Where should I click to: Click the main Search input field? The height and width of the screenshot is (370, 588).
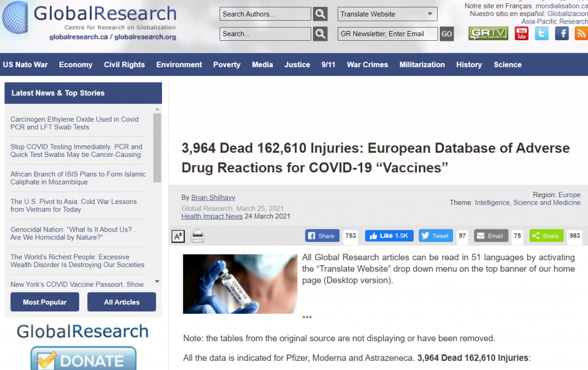click(x=265, y=34)
